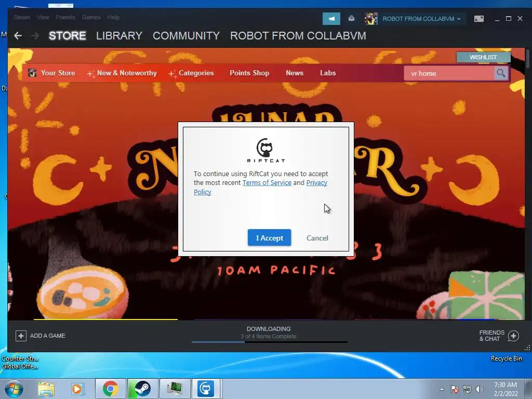Show hidden system tray icons
The width and height of the screenshot is (532, 399).
click(x=442, y=389)
